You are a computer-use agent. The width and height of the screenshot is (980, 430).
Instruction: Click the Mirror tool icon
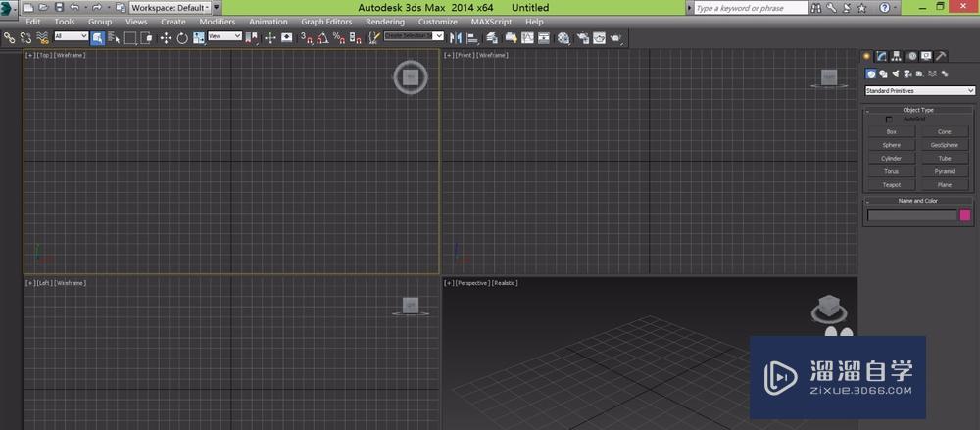pos(456,38)
